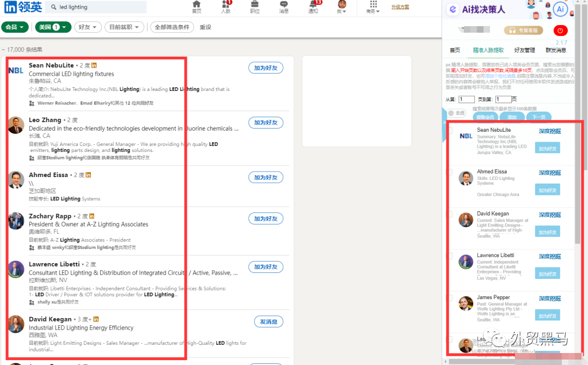Open 全部筛选条件 all filters
This screenshot has height=365, width=588.
coord(172,27)
